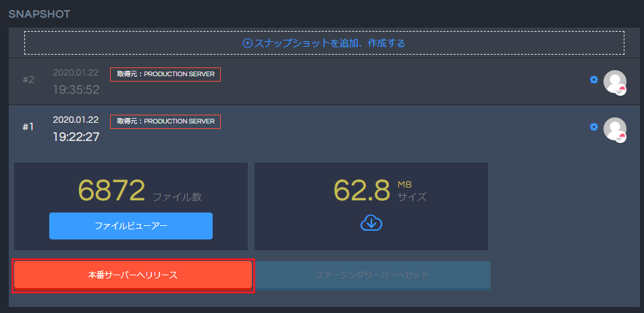Image resolution: width=644 pixels, height=313 pixels.
Task: Expand snapshot #2 row by its number
Action: 28,80
